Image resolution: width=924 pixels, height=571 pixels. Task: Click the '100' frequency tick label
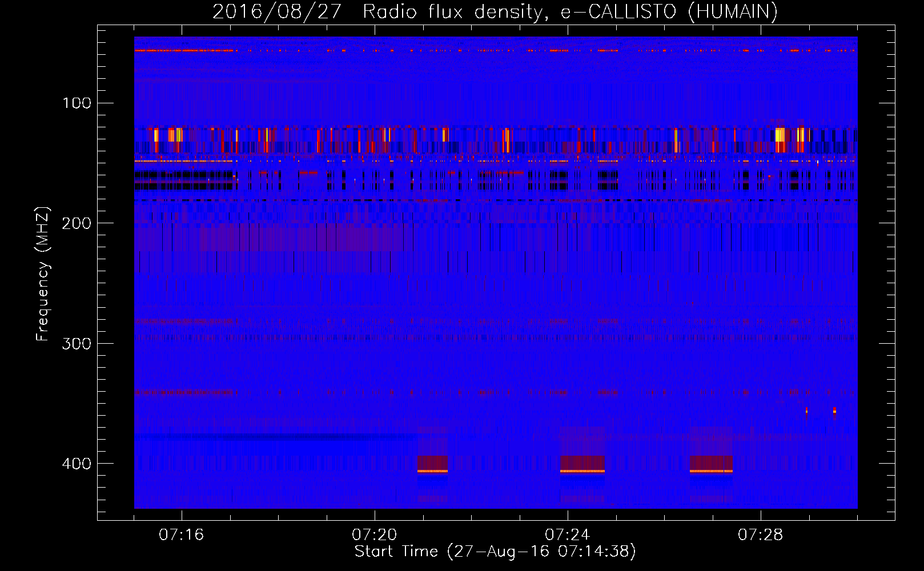click(x=77, y=103)
